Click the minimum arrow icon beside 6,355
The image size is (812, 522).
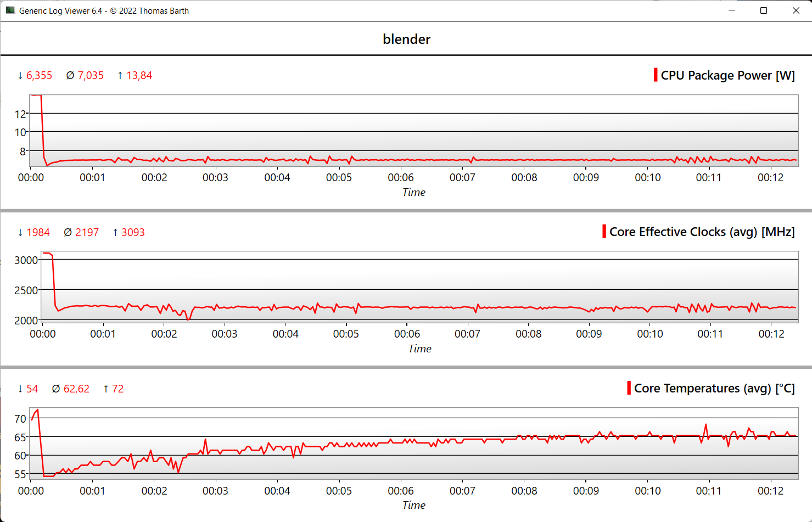coord(20,76)
